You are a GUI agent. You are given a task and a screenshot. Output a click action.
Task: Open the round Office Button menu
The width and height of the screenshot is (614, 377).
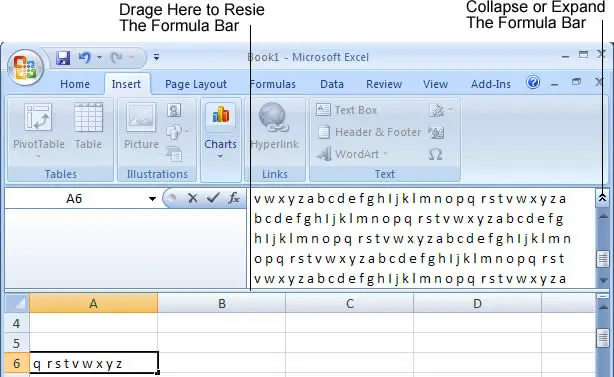pyautogui.click(x=25, y=67)
